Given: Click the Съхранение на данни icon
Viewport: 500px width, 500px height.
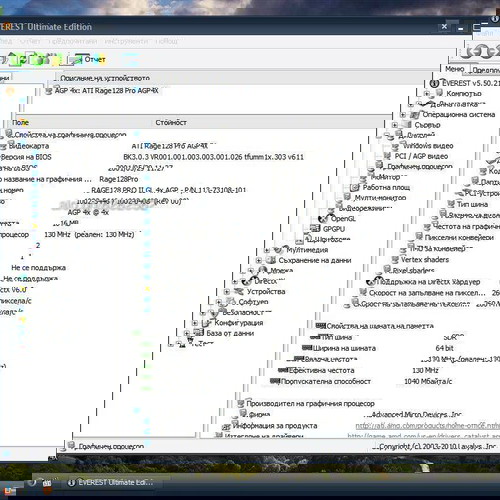Looking at the screenshot, I should pyautogui.click(x=271, y=260).
